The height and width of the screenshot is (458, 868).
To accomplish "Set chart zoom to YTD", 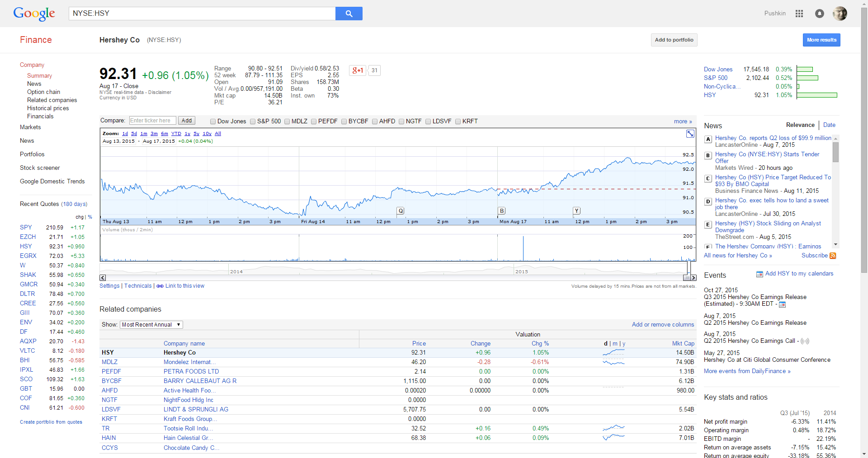I will click(x=176, y=134).
